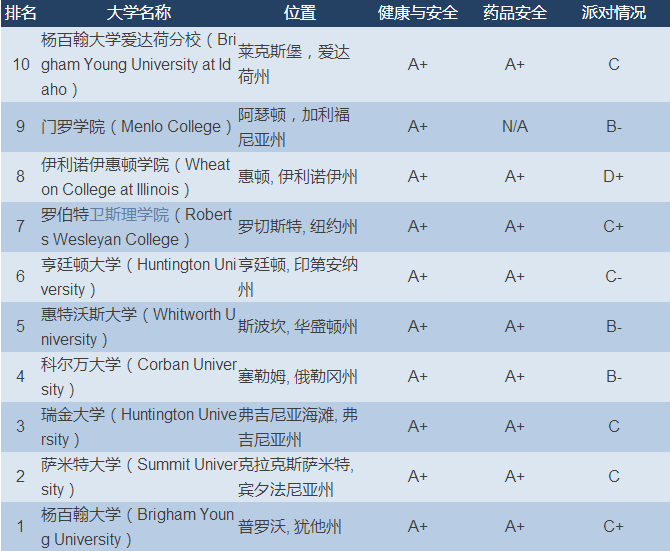Click the rank number 8

21,177
